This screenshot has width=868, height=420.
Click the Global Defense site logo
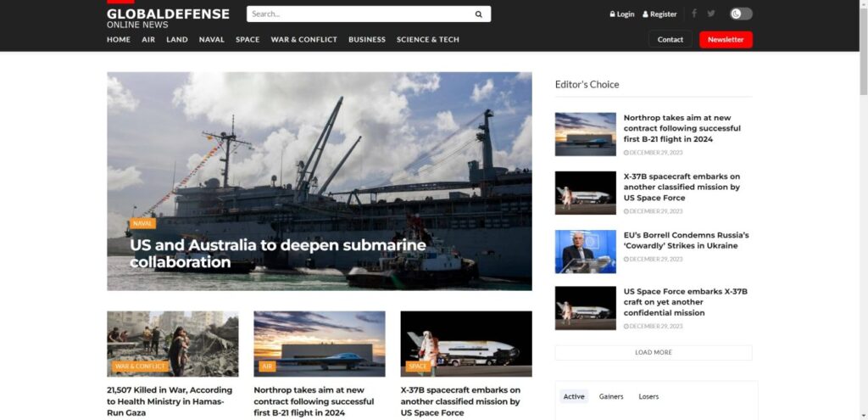(168, 18)
